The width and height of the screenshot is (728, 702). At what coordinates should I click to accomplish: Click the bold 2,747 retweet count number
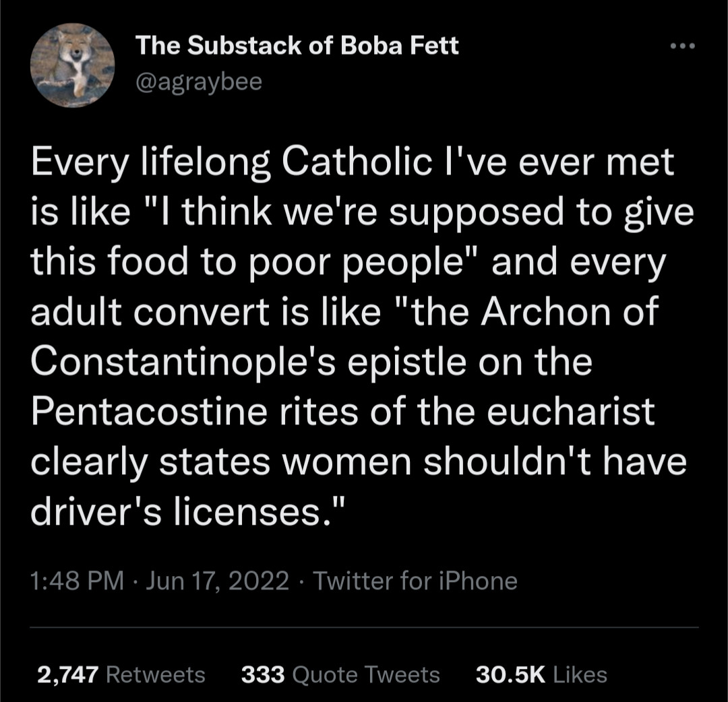pos(68,674)
